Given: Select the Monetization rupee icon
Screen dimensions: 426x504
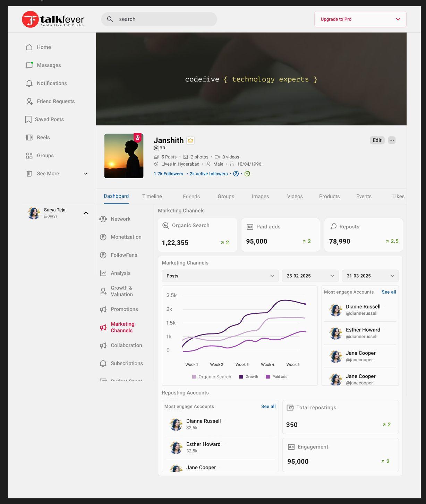Looking at the screenshot, I should point(103,237).
